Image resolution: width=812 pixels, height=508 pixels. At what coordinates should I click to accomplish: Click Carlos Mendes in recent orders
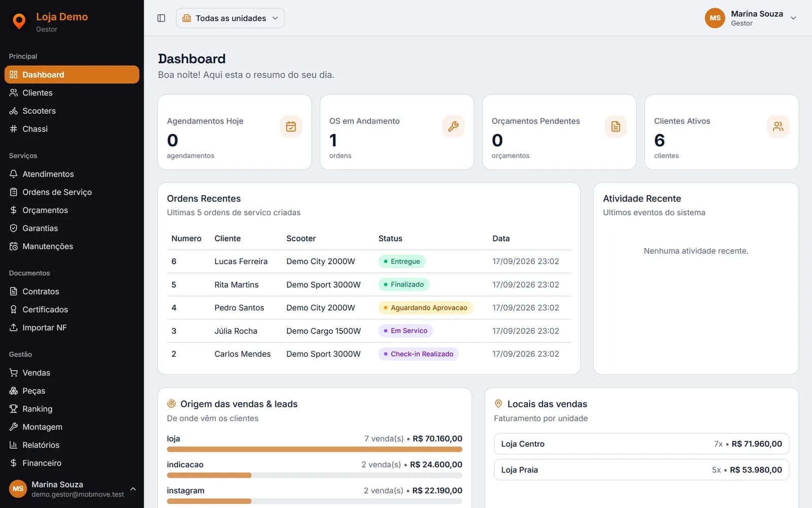[242, 354]
